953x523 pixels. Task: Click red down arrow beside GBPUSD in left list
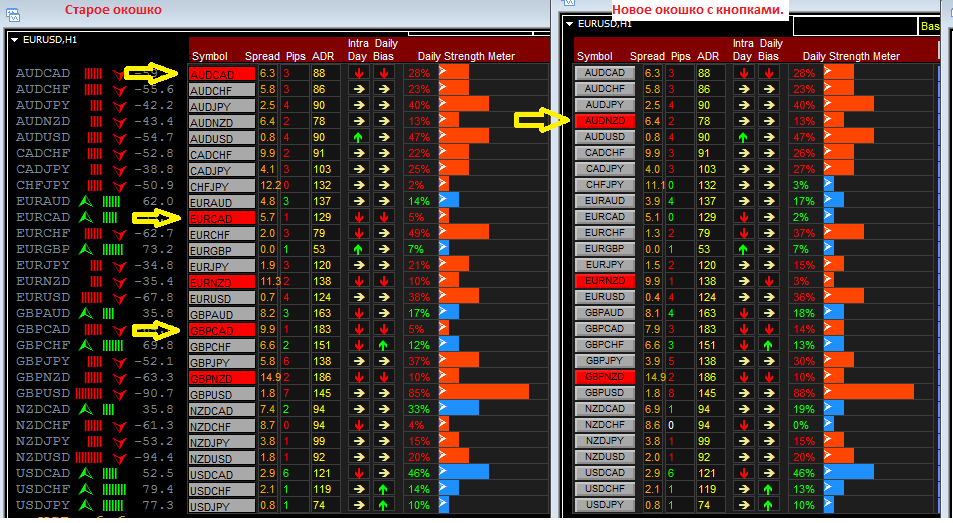120,394
